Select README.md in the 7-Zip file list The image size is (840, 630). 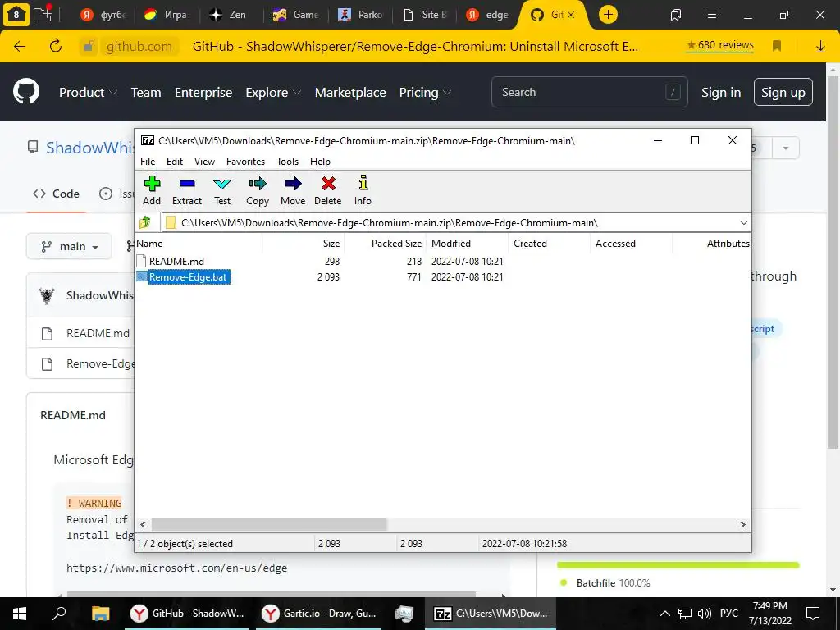pyautogui.click(x=176, y=262)
